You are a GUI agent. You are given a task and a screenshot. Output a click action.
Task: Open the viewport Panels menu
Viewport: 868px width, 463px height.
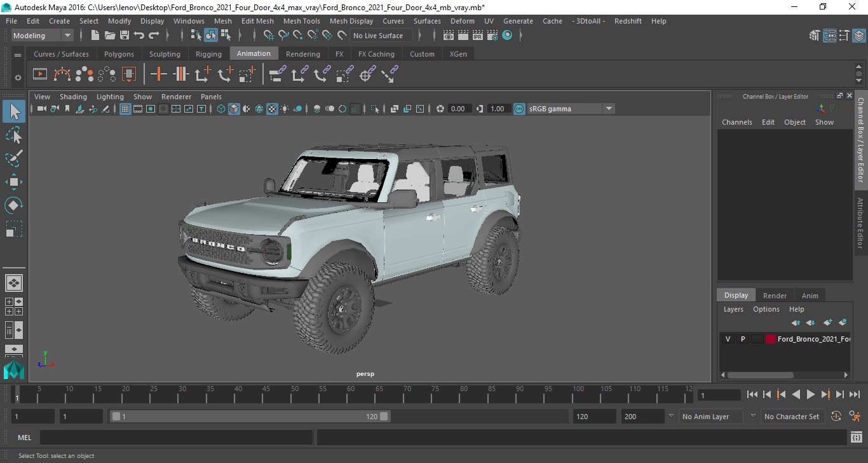[x=211, y=97]
